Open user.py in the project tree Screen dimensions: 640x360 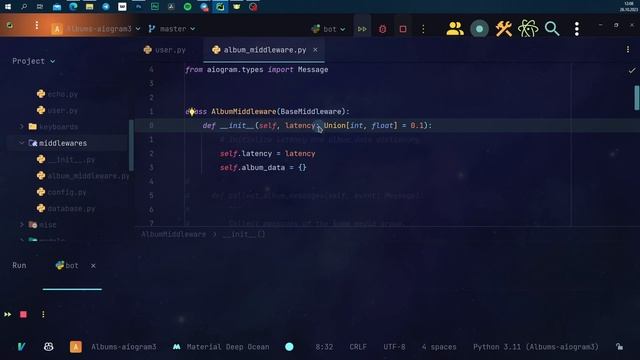(58, 110)
